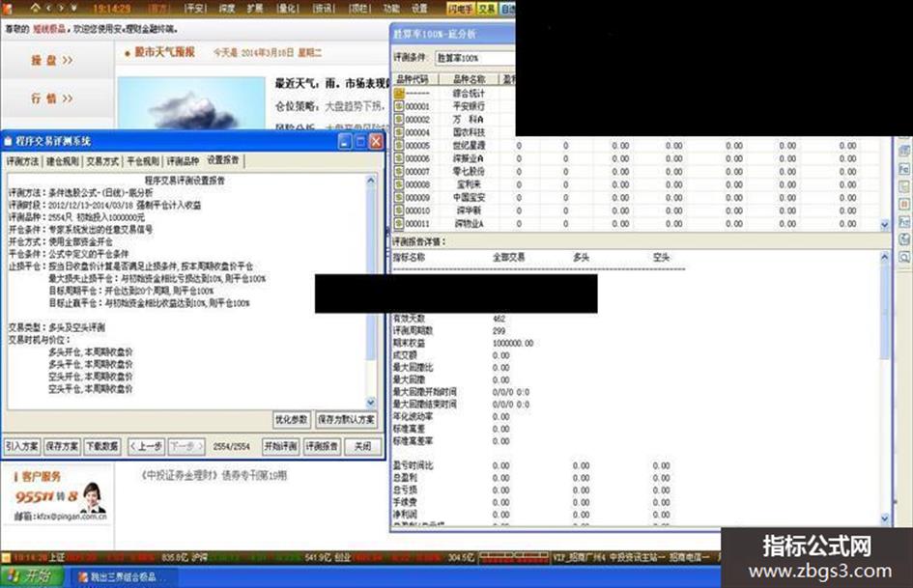
Task: Open the 评测报告 button in dialog
Action: 322,446
